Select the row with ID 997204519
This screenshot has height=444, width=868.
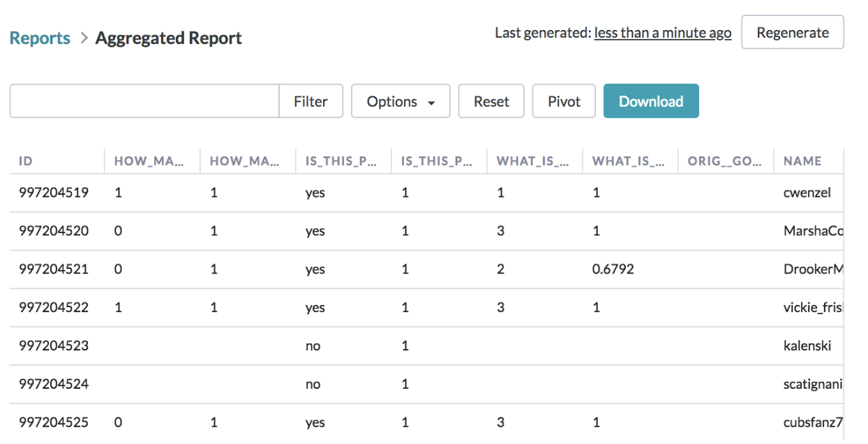tap(427, 193)
